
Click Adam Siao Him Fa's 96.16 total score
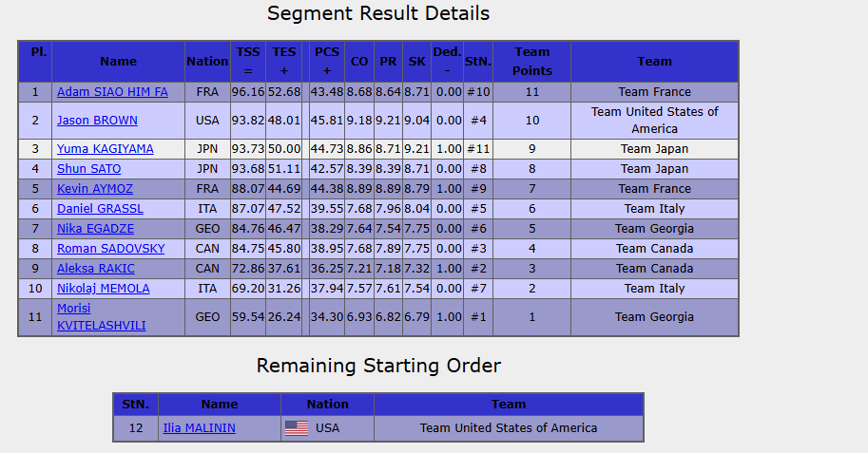coord(248,92)
